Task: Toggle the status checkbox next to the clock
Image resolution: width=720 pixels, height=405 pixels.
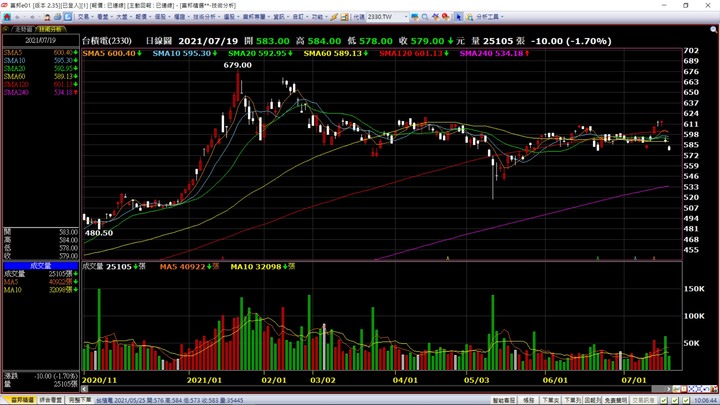Action: point(686,400)
